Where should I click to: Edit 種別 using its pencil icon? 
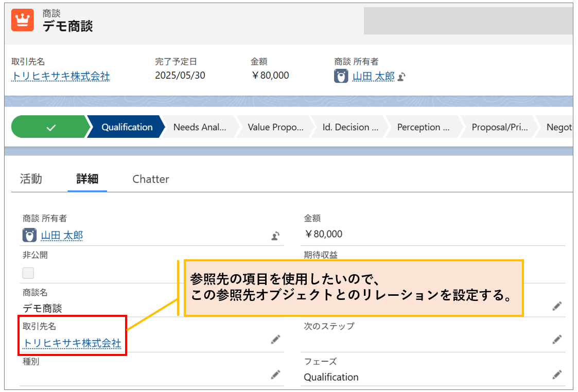275,375
